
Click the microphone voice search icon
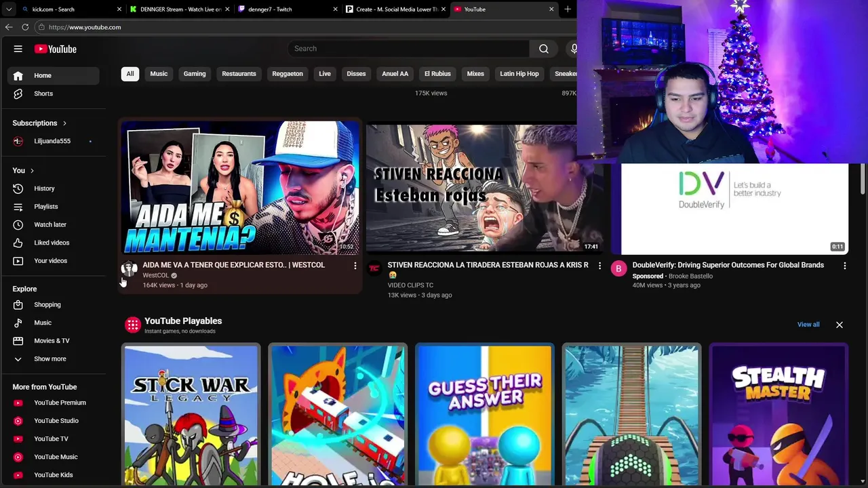574,49
